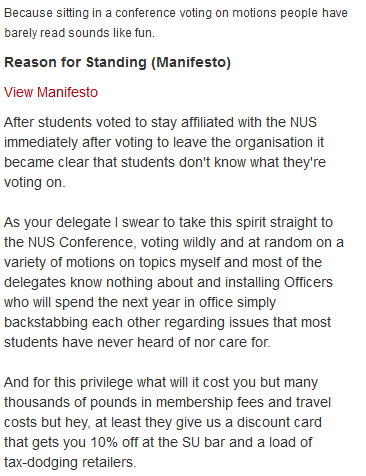The image size is (366, 476).
Task: Click the paragraph beginning 'As your delegate'
Action: click(x=173, y=282)
